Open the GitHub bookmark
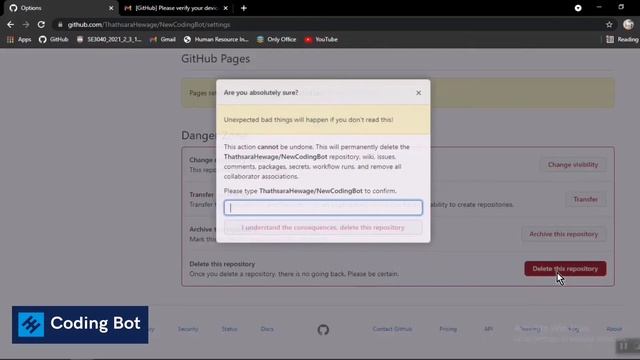 pyautogui.click(x=53, y=40)
